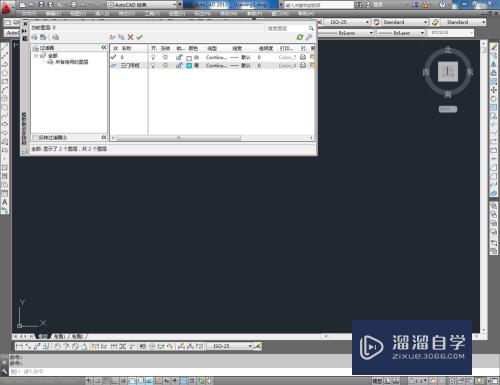Viewport: 500px width, 385px height.
Task: Click the green Set Current checkmark icon
Action: click(x=139, y=37)
